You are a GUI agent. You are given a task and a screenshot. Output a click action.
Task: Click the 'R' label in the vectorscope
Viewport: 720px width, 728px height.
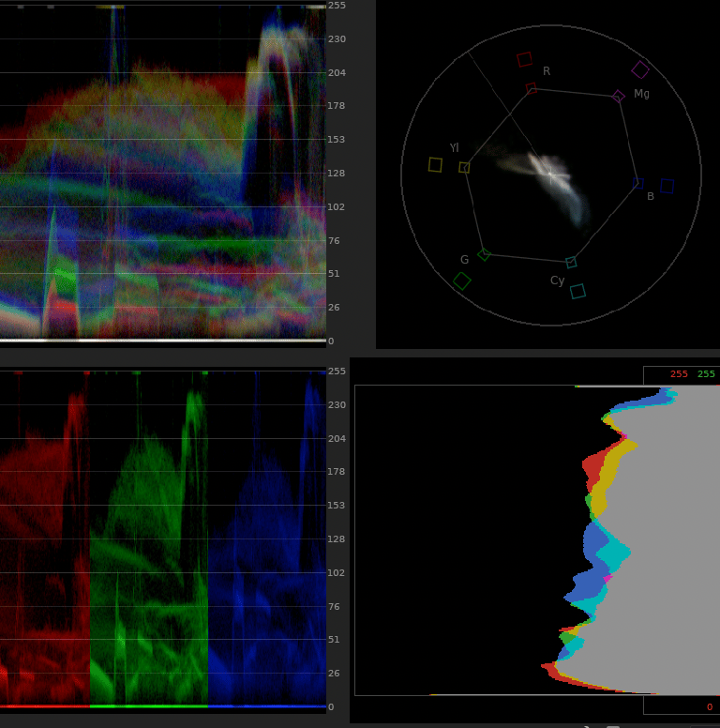(x=547, y=71)
